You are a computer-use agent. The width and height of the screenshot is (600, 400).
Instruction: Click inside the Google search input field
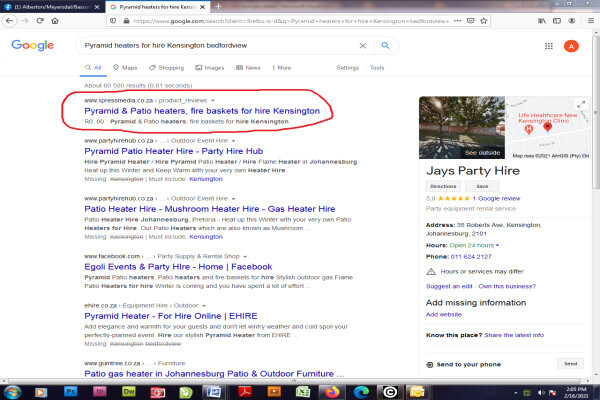[x=218, y=46]
